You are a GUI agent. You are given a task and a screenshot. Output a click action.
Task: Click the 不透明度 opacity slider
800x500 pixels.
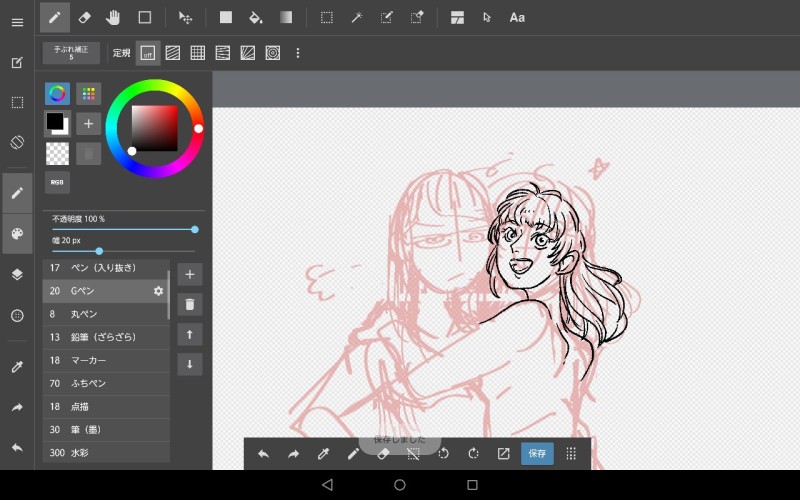[x=124, y=230]
